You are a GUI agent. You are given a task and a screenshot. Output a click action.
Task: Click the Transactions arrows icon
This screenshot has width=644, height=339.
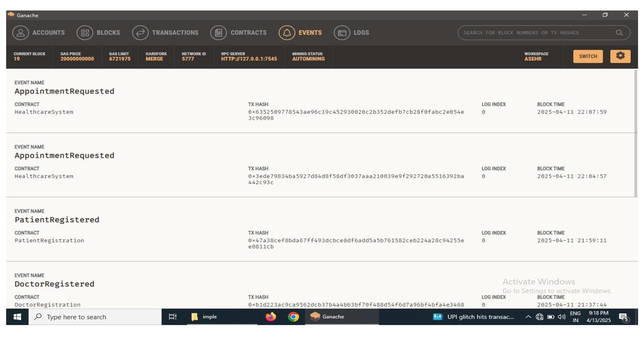(140, 33)
